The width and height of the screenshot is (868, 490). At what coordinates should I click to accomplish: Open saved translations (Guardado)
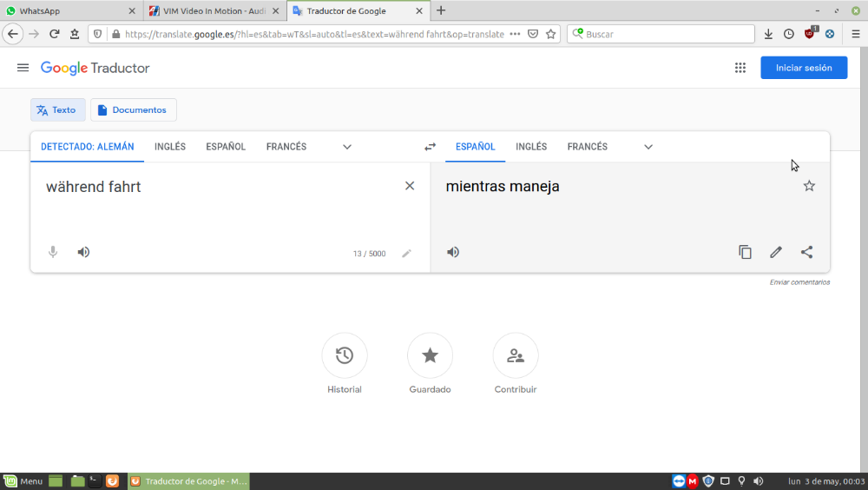pos(431,355)
